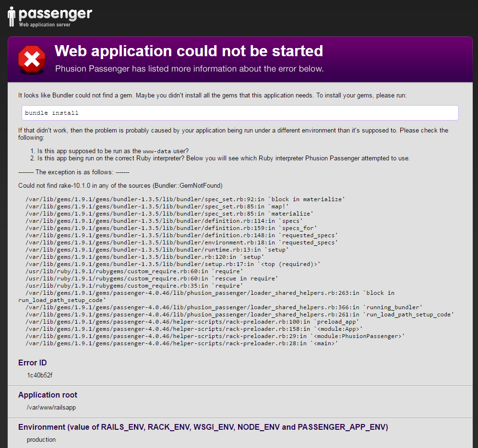Click the 'Phusion Passenger has listed more information' subtitle
This screenshot has width=478, height=448.
[x=189, y=69]
